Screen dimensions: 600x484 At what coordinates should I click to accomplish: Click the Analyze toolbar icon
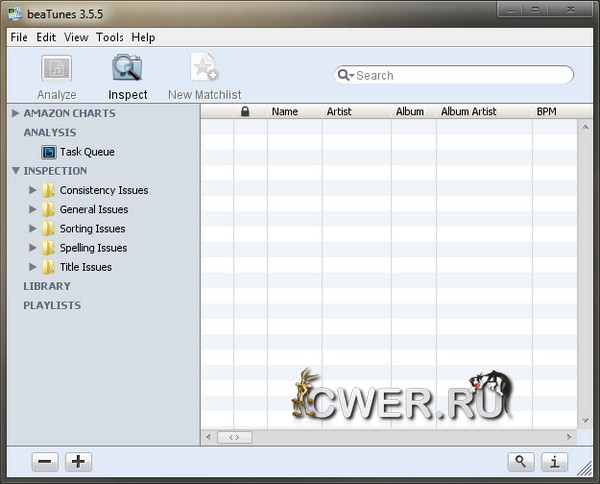(x=56, y=69)
